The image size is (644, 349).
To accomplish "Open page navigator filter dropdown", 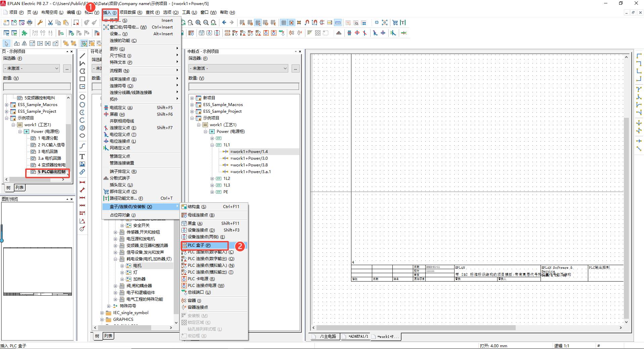I will tap(32, 68).
